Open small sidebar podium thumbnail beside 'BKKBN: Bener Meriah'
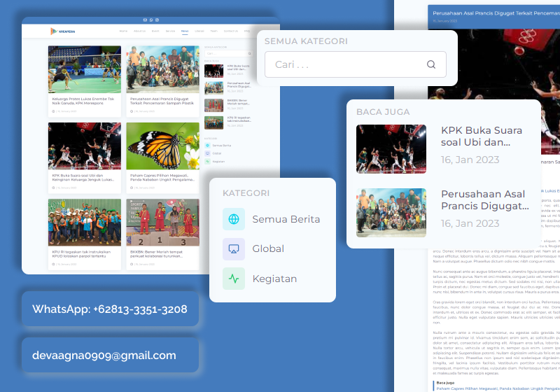 tap(214, 105)
